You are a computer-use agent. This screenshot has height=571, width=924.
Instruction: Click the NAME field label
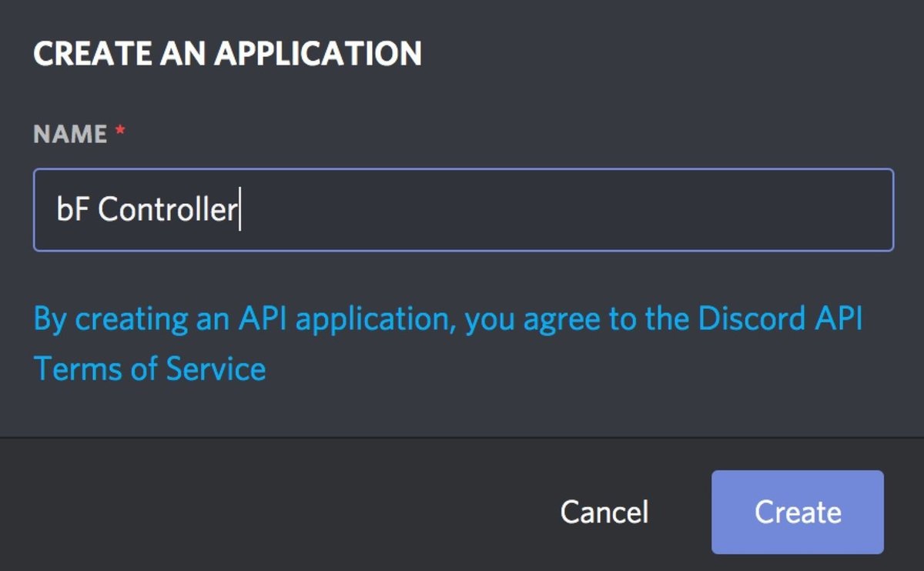(70, 135)
